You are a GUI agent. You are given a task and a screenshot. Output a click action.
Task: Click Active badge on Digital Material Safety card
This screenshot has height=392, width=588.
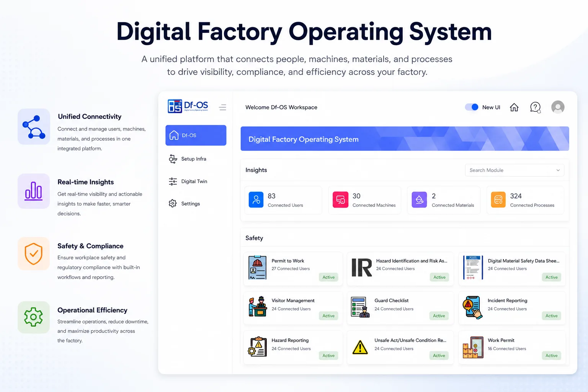552,277
